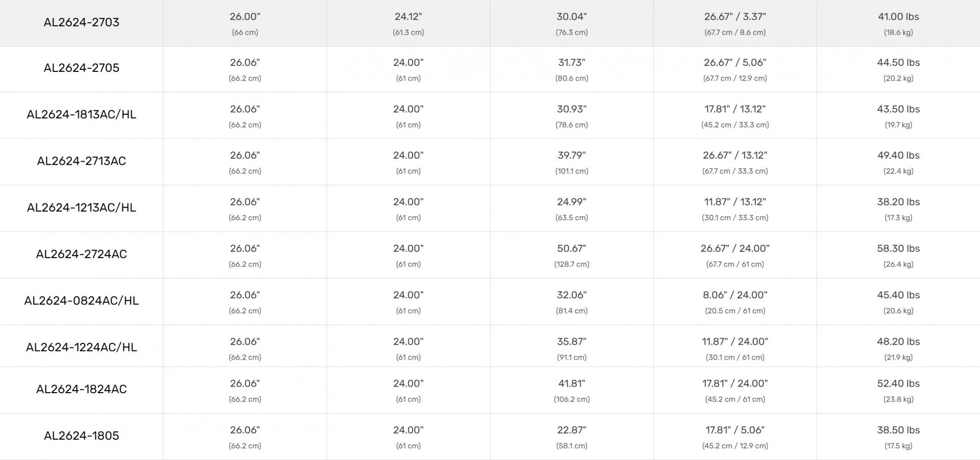
Task: Select the 8.06" / 24.00" measurement cell
Action: (735, 295)
